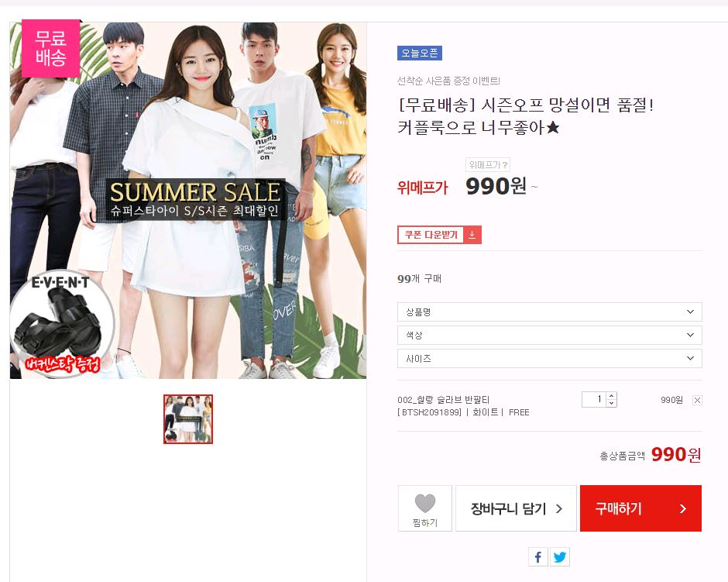Click the 장바구니 담기 cart button
The height and width of the screenshot is (582, 728).
[516, 508]
